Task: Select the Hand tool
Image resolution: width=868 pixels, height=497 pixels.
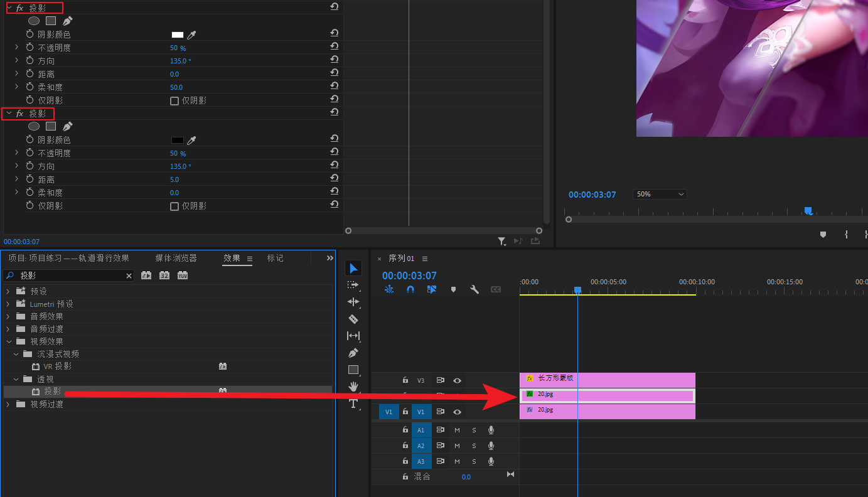Action: click(x=353, y=386)
